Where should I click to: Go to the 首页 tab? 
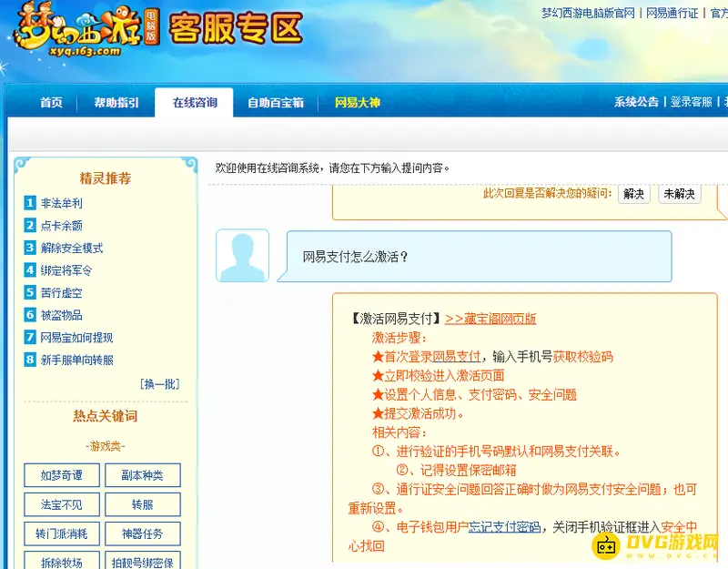coord(51,102)
